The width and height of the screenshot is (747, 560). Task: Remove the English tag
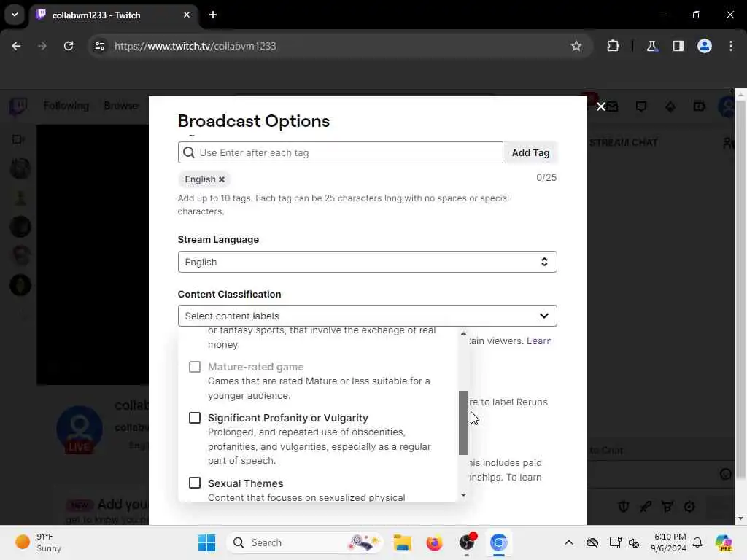(222, 179)
